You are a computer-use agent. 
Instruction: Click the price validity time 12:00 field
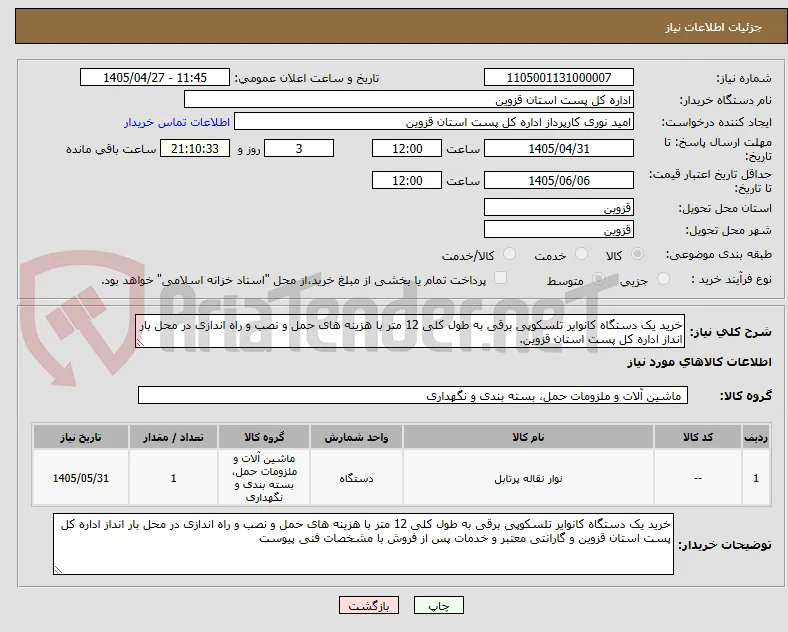click(407, 180)
